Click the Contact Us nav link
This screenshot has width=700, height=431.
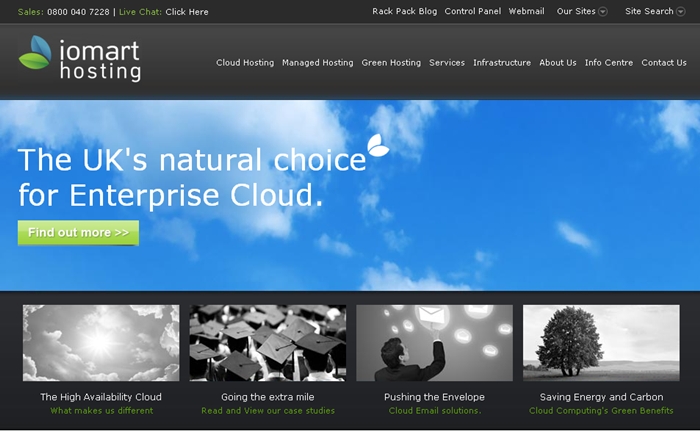pyautogui.click(x=664, y=63)
